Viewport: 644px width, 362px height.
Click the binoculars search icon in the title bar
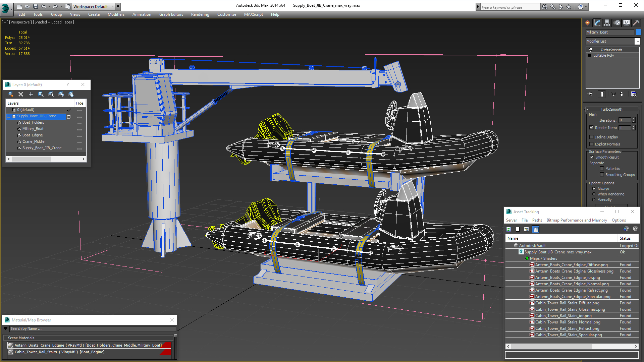click(544, 7)
